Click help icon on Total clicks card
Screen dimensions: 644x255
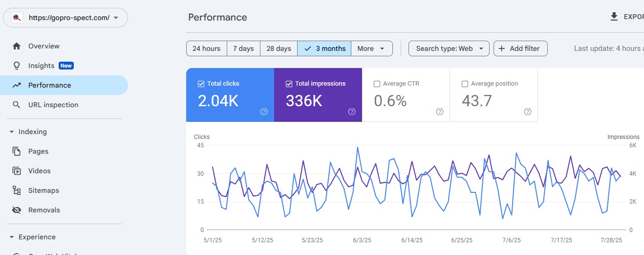(x=264, y=112)
